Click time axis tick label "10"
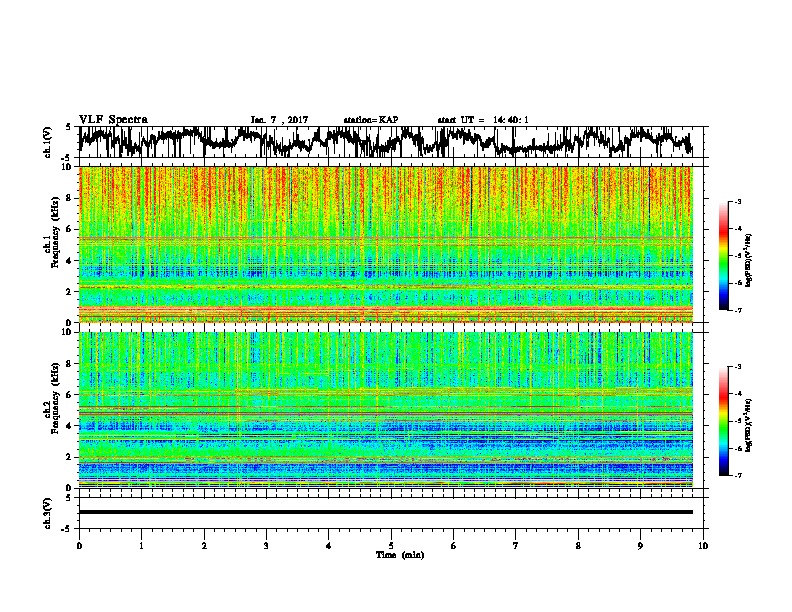Screen dimensions: 792x612 click(703, 546)
